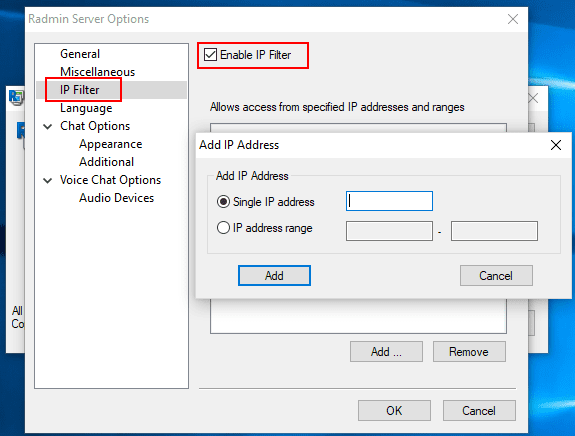This screenshot has height=436, width=575.
Task: Click the Remove button below the IP list
Action: (x=469, y=352)
